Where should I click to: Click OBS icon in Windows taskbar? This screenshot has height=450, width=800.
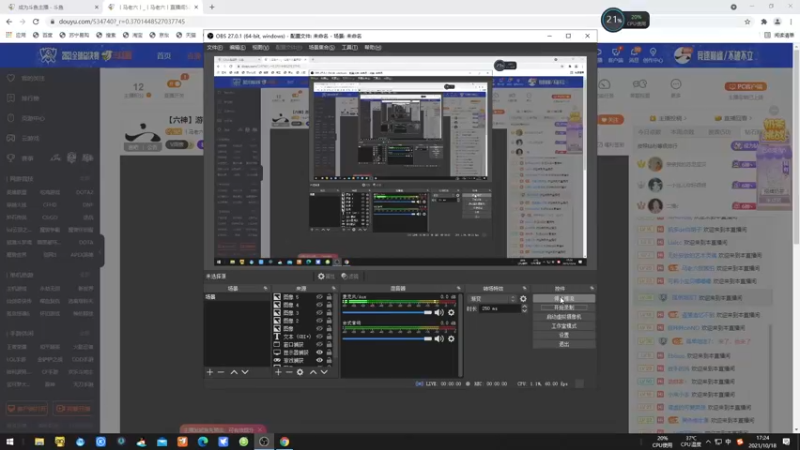click(x=264, y=442)
